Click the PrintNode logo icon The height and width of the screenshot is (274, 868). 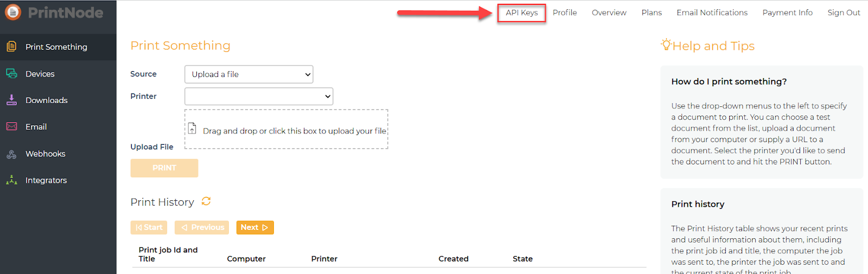(13, 12)
